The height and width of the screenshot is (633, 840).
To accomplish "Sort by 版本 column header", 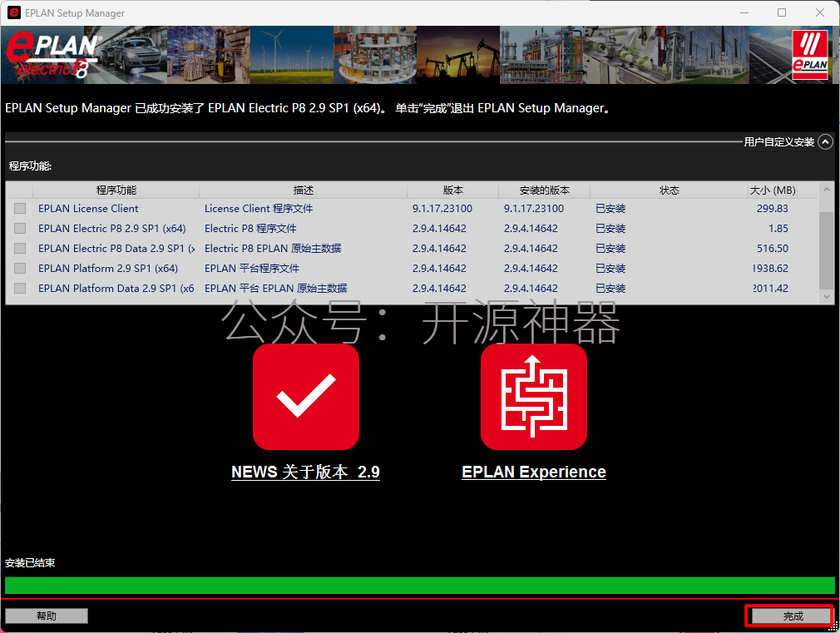I will 452,190.
